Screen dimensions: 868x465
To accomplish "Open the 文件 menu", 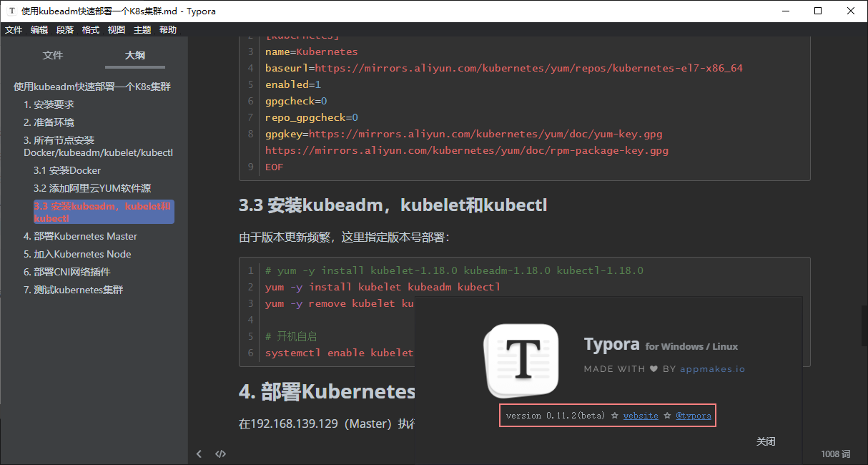I will [x=14, y=29].
